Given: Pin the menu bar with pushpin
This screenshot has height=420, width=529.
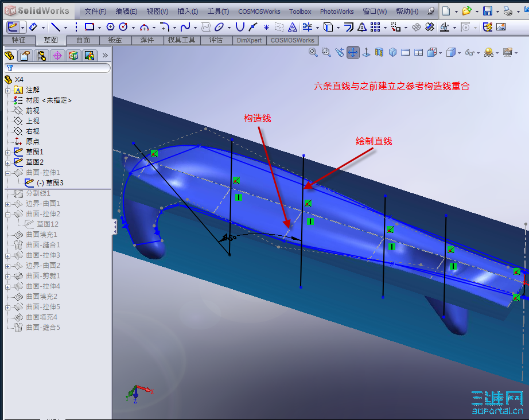Looking at the screenshot, I should tap(431, 11).
